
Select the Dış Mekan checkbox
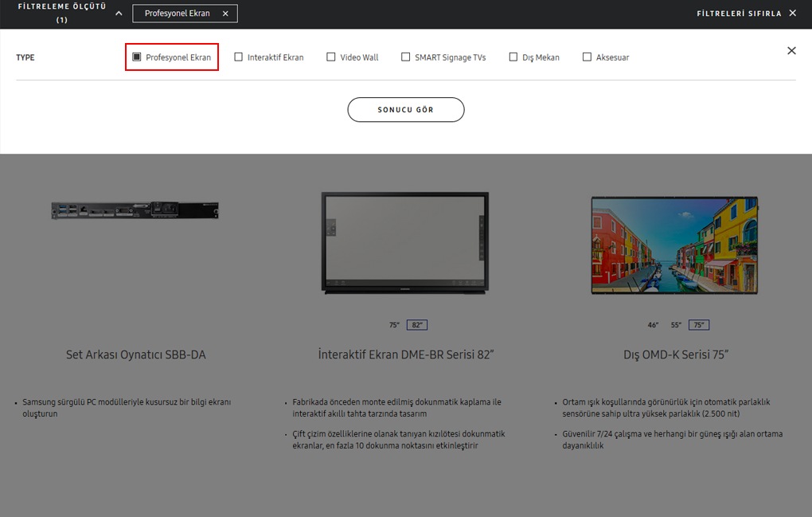point(513,57)
